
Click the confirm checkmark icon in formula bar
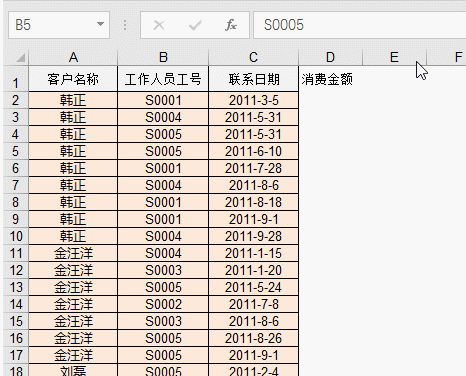tap(195, 25)
